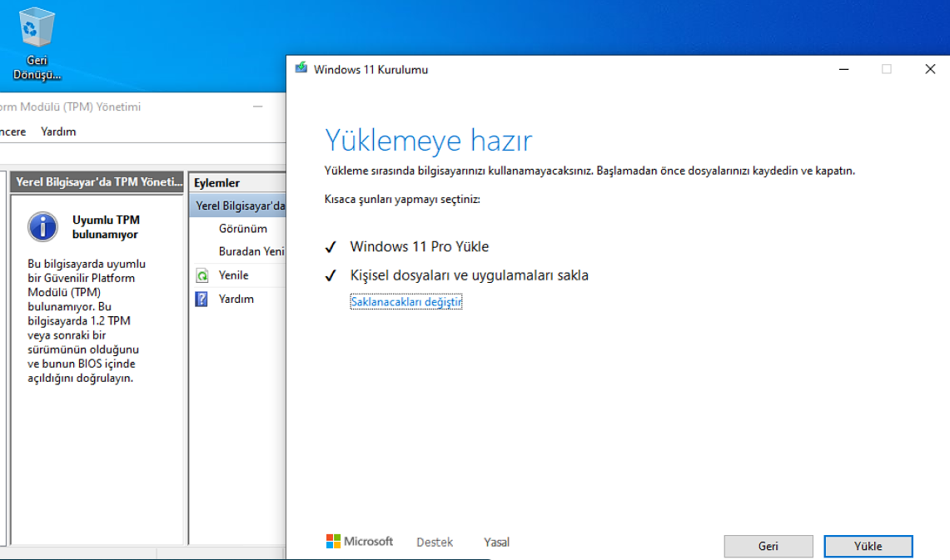Select Yenile action in Eylemler pane
The width and height of the screenshot is (950, 560).
pos(233,275)
